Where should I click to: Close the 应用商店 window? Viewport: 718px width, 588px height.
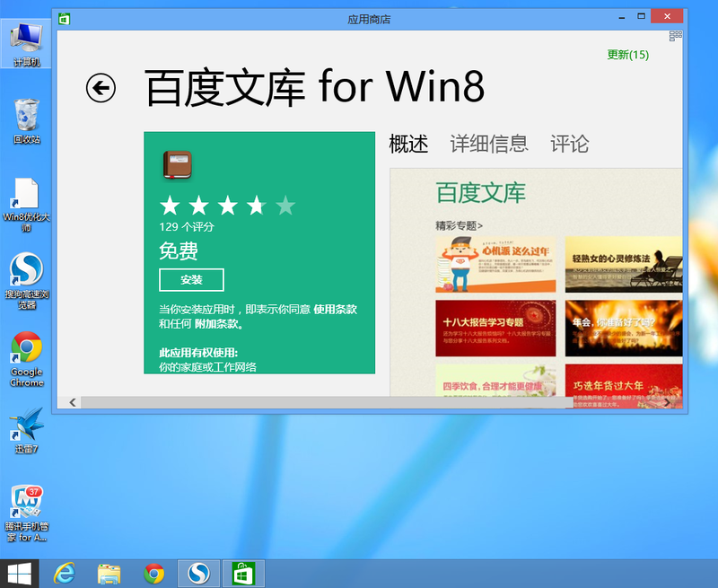pos(667,16)
